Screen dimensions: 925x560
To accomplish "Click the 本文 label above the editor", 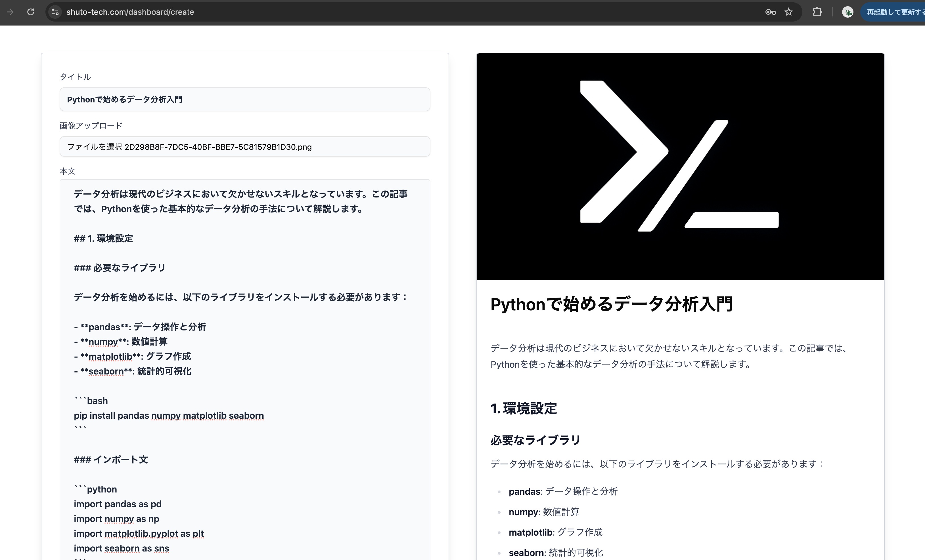I will click(x=68, y=171).
